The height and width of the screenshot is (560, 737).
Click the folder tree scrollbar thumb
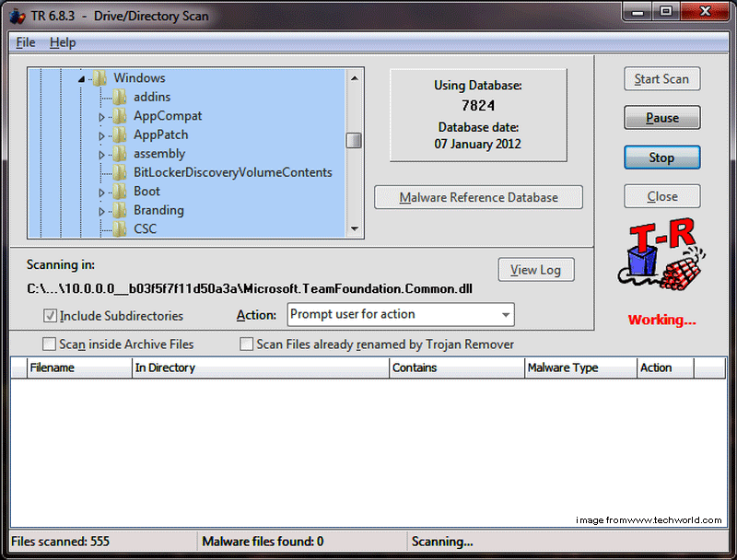pyautogui.click(x=354, y=140)
